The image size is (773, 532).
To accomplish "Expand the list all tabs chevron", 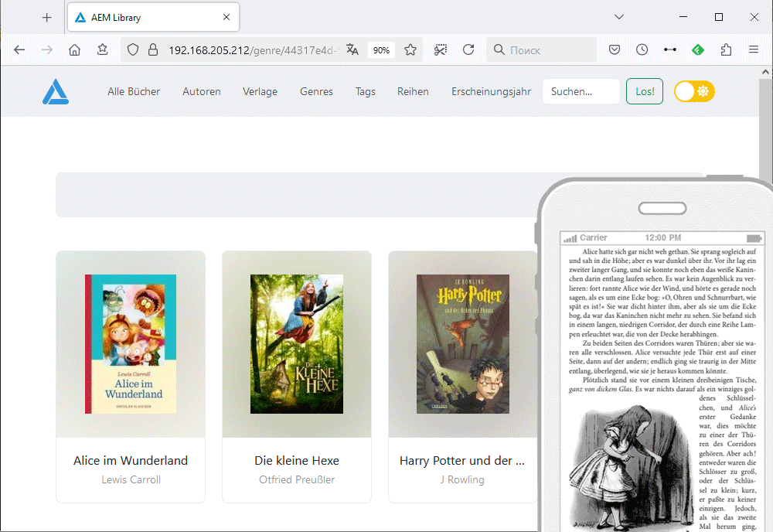I will coord(618,17).
